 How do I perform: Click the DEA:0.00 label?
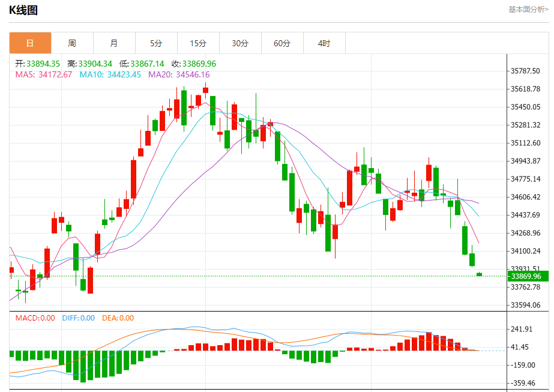[x=118, y=318]
